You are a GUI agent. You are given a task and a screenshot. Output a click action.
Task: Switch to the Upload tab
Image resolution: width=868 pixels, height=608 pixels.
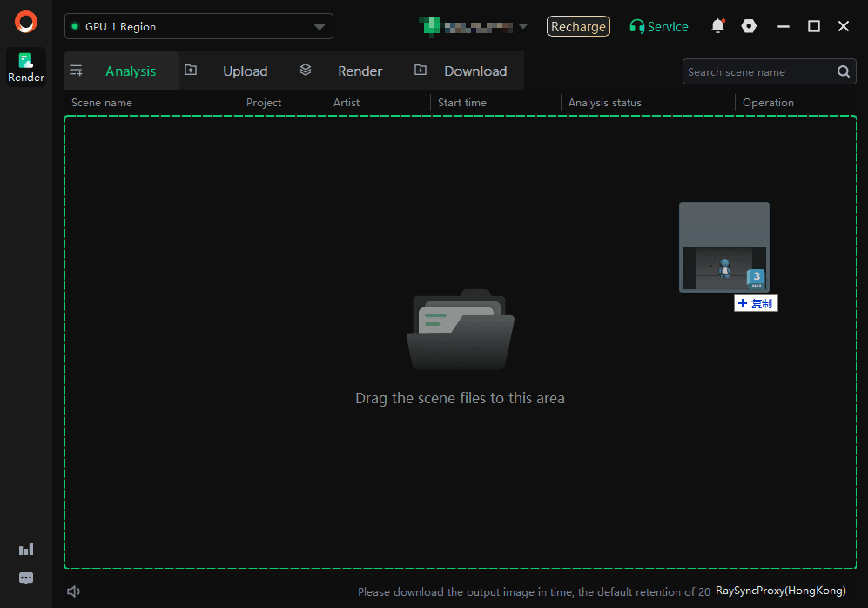click(245, 71)
